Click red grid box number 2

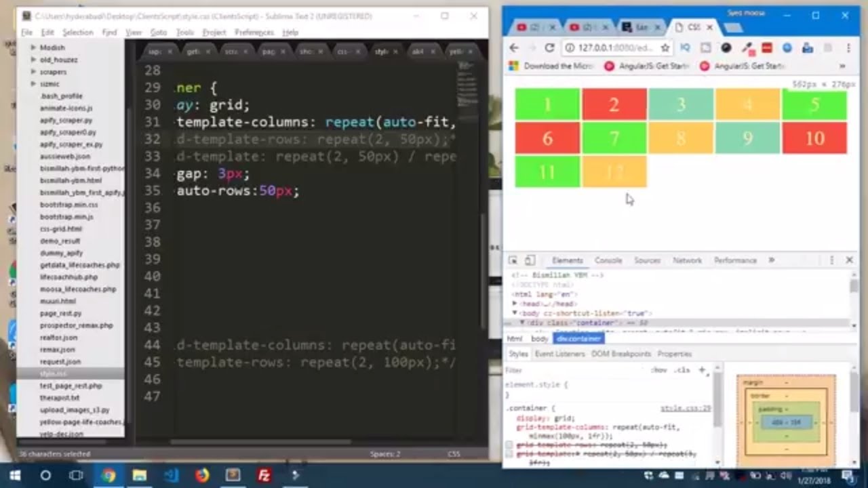pyautogui.click(x=614, y=104)
